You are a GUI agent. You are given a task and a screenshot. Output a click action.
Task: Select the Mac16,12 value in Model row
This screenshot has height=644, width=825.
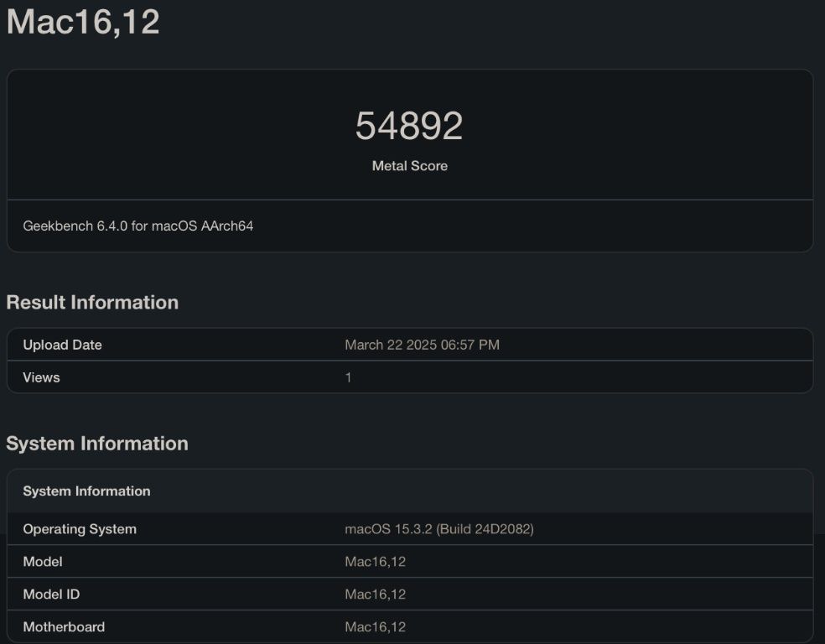pos(375,561)
